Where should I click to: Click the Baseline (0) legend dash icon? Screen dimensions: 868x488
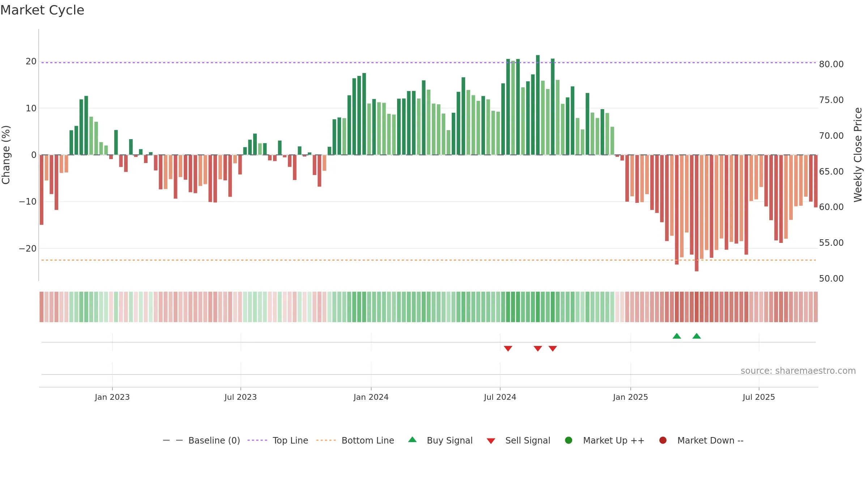point(173,440)
